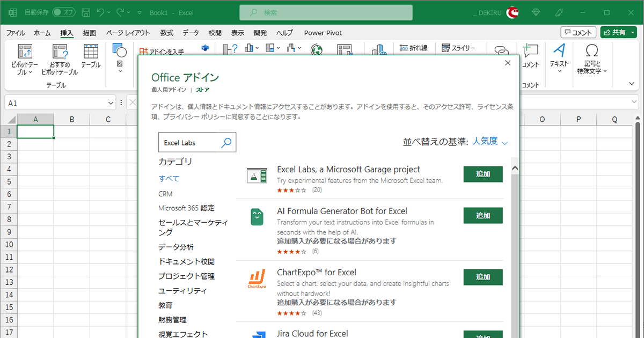Open the Power Pivot tab
The width and height of the screenshot is (644, 338).
click(x=322, y=33)
